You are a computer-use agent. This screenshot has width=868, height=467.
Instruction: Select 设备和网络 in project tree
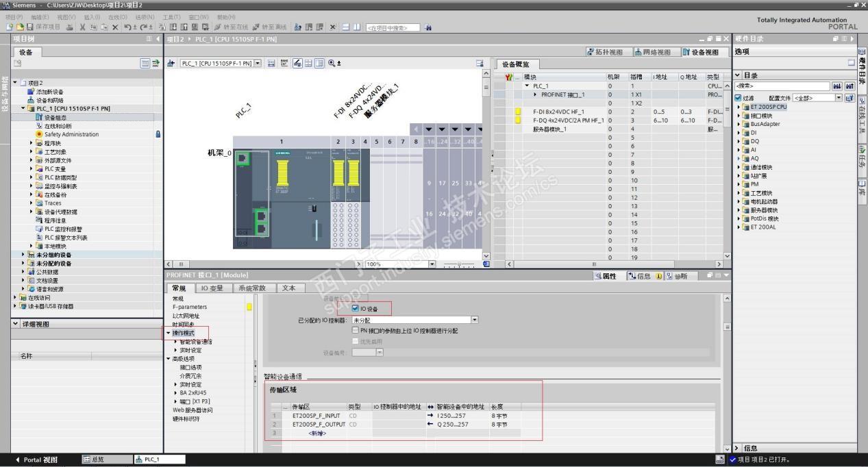(50, 100)
